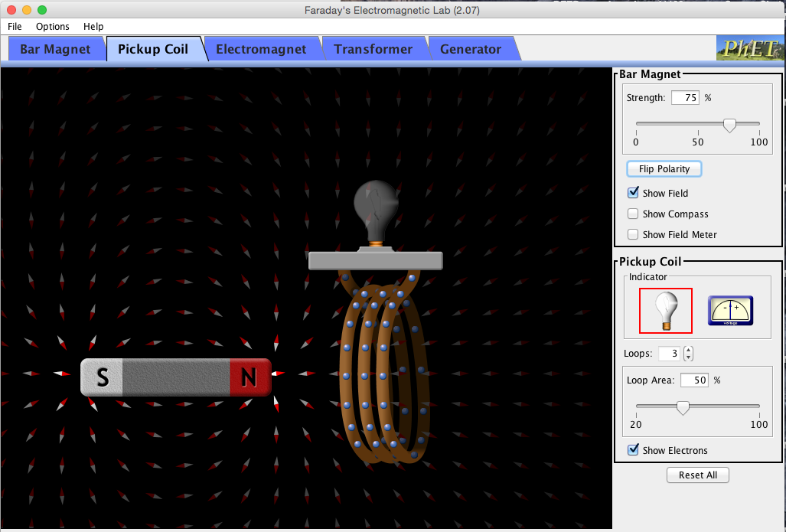Screen dimensions: 786x532
Task: Decrease the Loops count with down arrow
Action: (x=689, y=357)
